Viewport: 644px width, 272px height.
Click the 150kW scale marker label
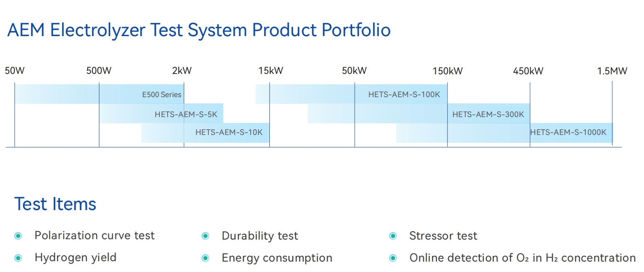tap(447, 71)
